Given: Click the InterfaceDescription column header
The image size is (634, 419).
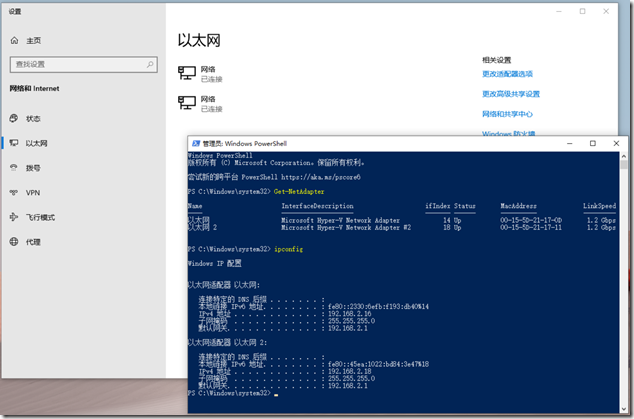Looking at the screenshot, I should pos(317,206).
